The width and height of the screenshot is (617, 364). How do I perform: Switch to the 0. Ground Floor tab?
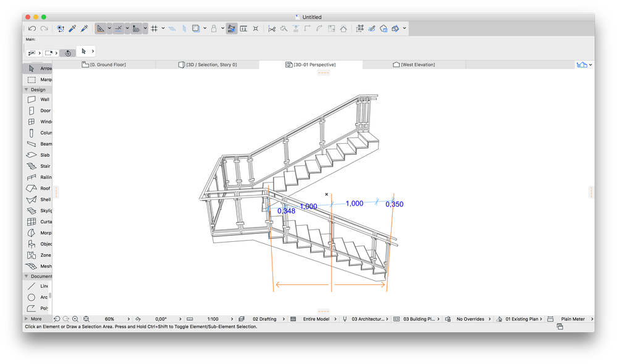coord(104,64)
